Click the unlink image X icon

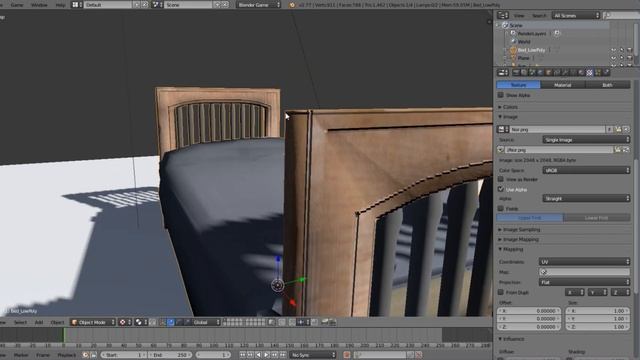[x=626, y=129]
